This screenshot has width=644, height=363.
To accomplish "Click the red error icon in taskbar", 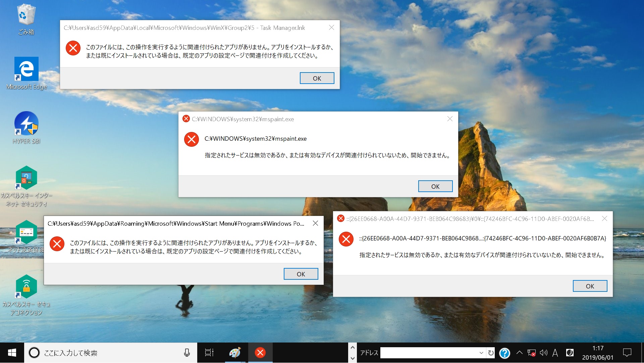I will click(260, 353).
